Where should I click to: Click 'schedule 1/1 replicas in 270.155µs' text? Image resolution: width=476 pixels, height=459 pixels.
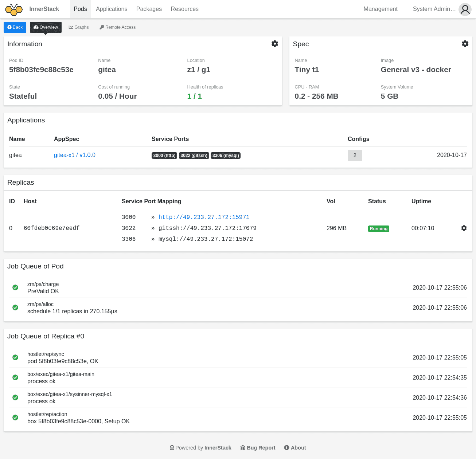[72, 311]
